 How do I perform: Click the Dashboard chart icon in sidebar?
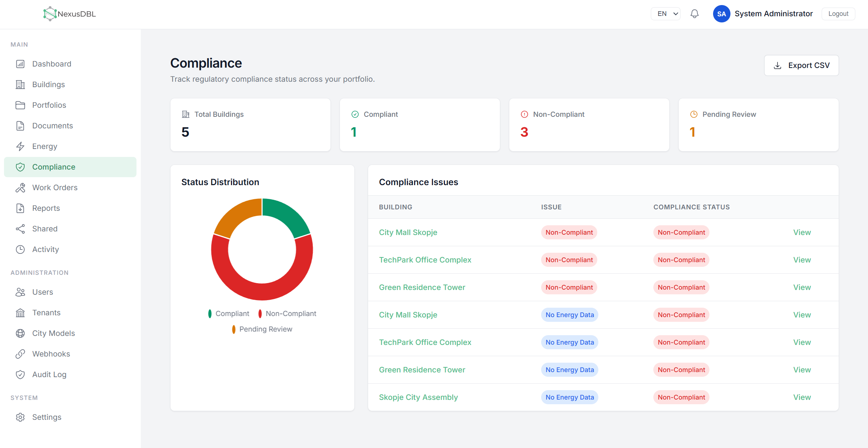coord(20,64)
